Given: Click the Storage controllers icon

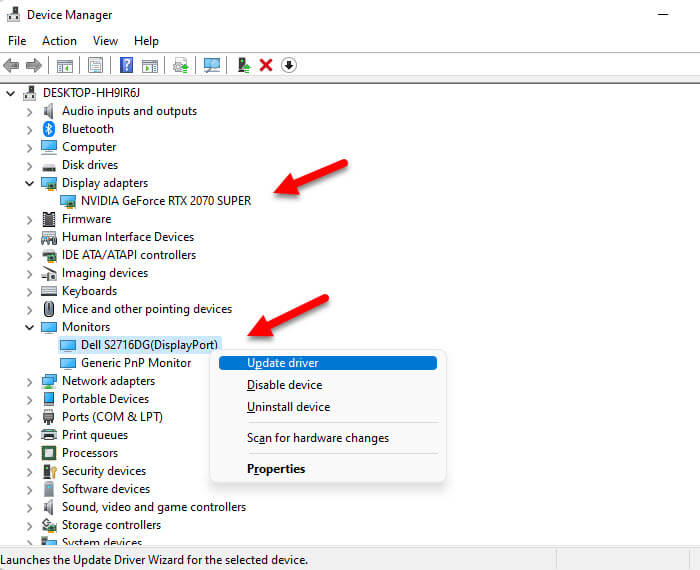Looking at the screenshot, I should [49, 525].
